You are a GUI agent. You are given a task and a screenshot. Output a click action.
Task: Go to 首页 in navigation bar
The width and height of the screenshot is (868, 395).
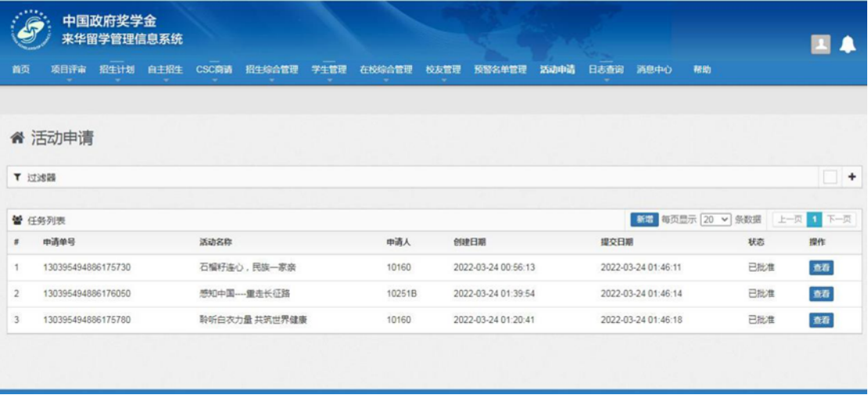point(21,70)
